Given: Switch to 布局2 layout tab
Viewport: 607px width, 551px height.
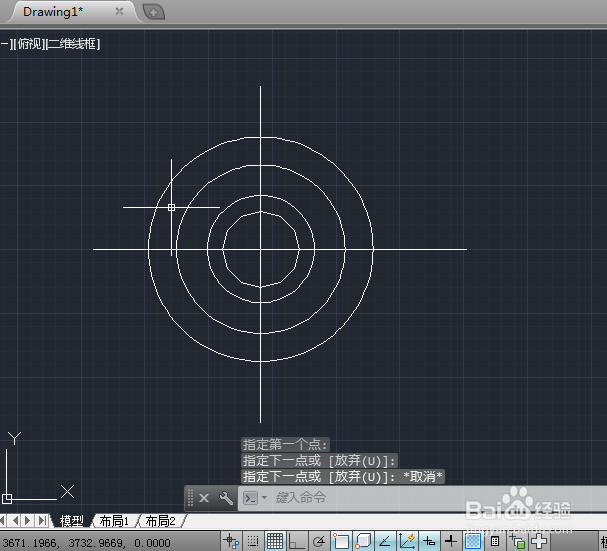Looking at the screenshot, I should coord(160,521).
